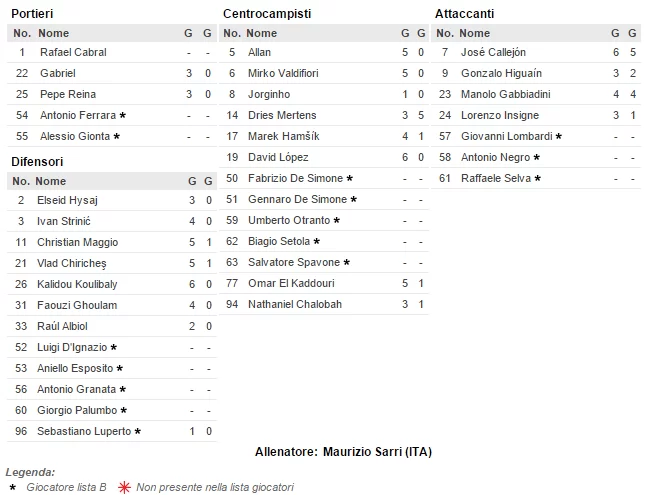Click on Kalidou Koulibaly's name
The image size is (647, 495).
coord(77,284)
